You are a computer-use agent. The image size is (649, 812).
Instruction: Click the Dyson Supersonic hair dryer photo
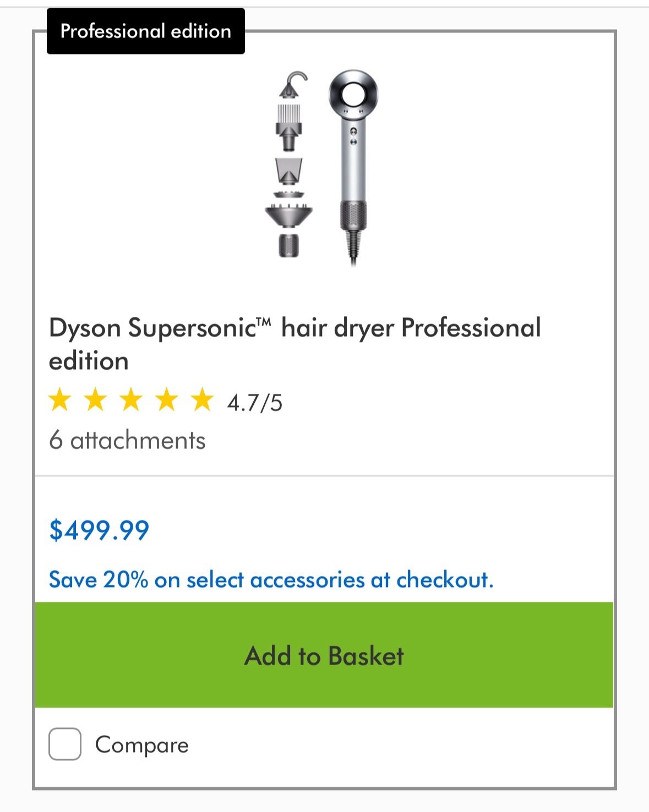(x=353, y=165)
